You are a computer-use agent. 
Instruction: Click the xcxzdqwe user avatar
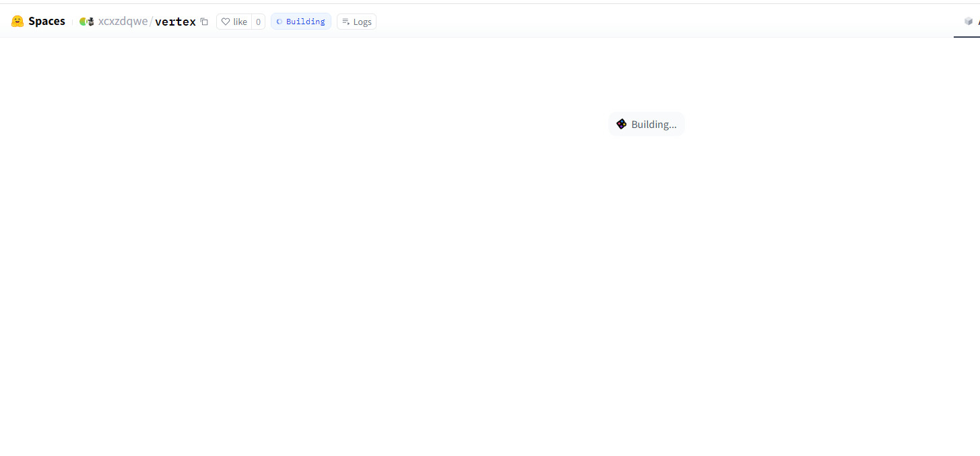pyautogui.click(x=86, y=22)
